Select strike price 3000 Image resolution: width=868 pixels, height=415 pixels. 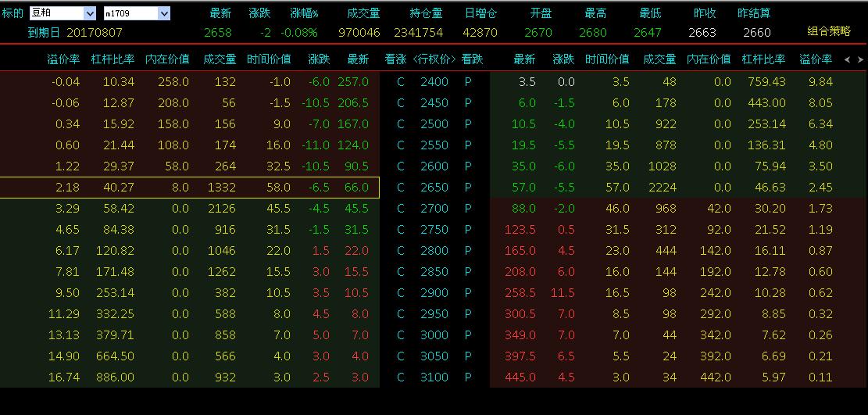pyautogui.click(x=434, y=335)
